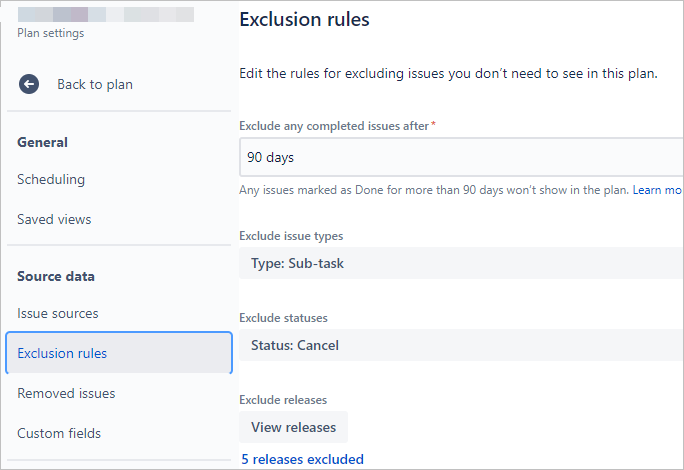Open the 5 releases excluded link
This screenshot has height=470, width=684.
[x=303, y=459]
